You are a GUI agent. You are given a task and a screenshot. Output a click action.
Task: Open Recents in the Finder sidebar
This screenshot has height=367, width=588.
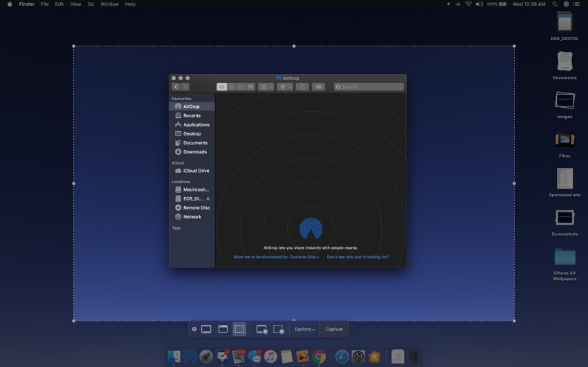click(x=192, y=115)
